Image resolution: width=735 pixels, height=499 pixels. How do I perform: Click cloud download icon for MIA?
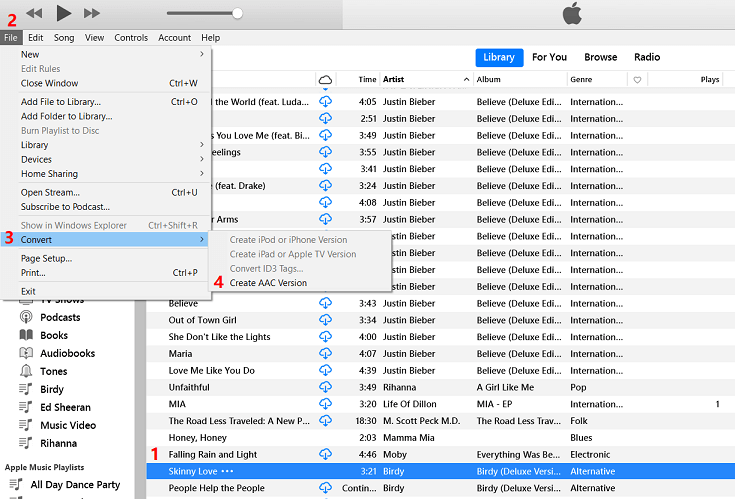pyautogui.click(x=325, y=404)
